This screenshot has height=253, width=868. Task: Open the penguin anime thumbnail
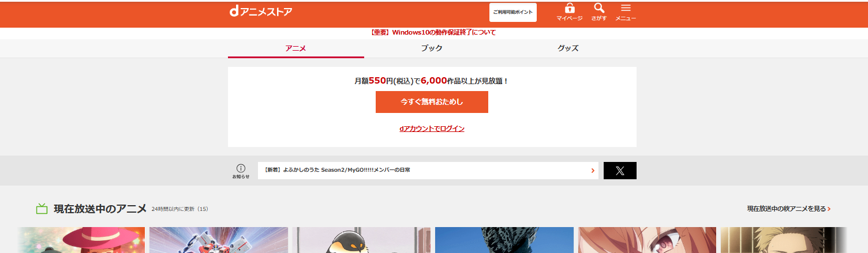point(361,240)
